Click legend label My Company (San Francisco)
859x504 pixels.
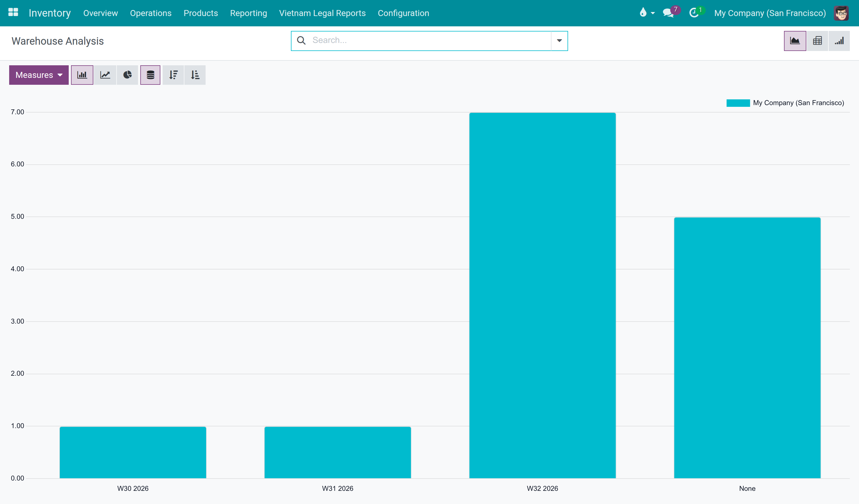coord(798,103)
